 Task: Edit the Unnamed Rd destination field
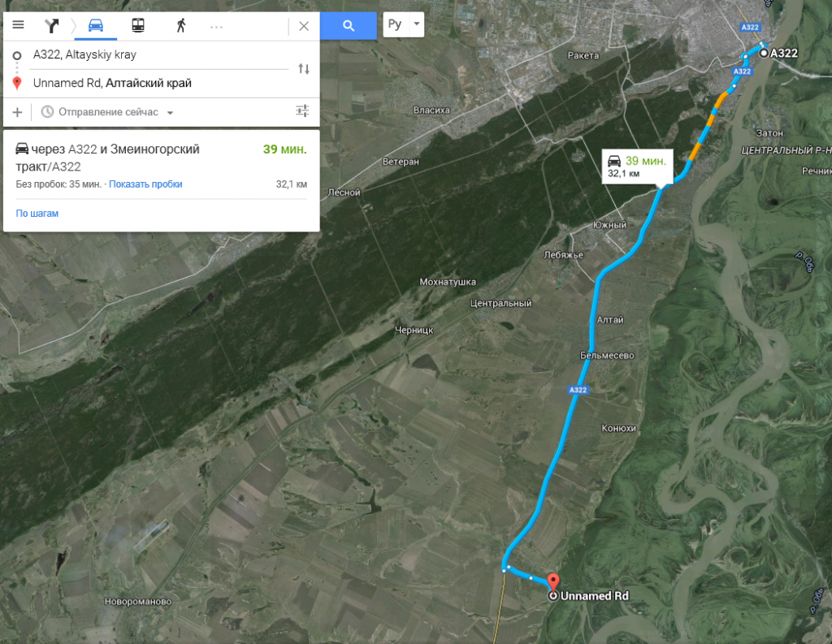(x=159, y=84)
